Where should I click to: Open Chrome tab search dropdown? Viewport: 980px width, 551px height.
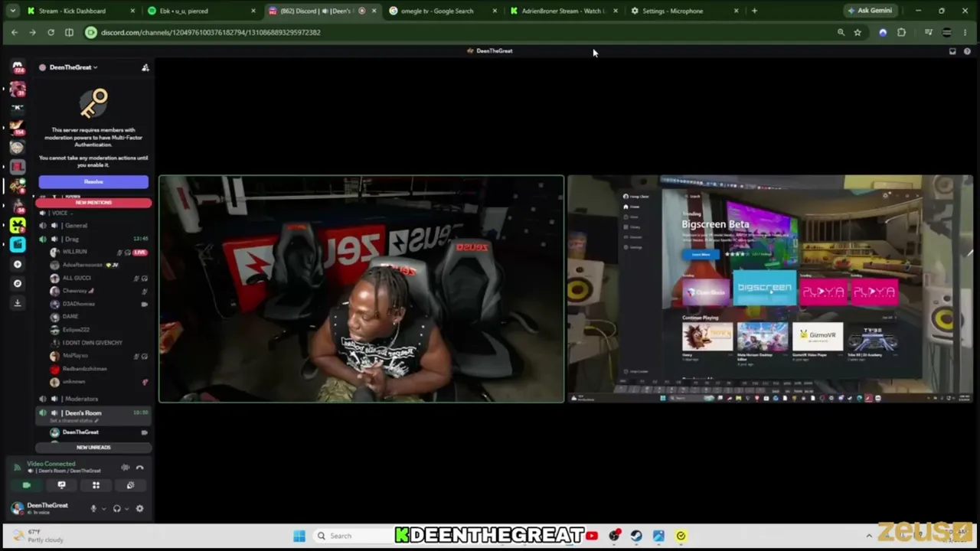12,11
